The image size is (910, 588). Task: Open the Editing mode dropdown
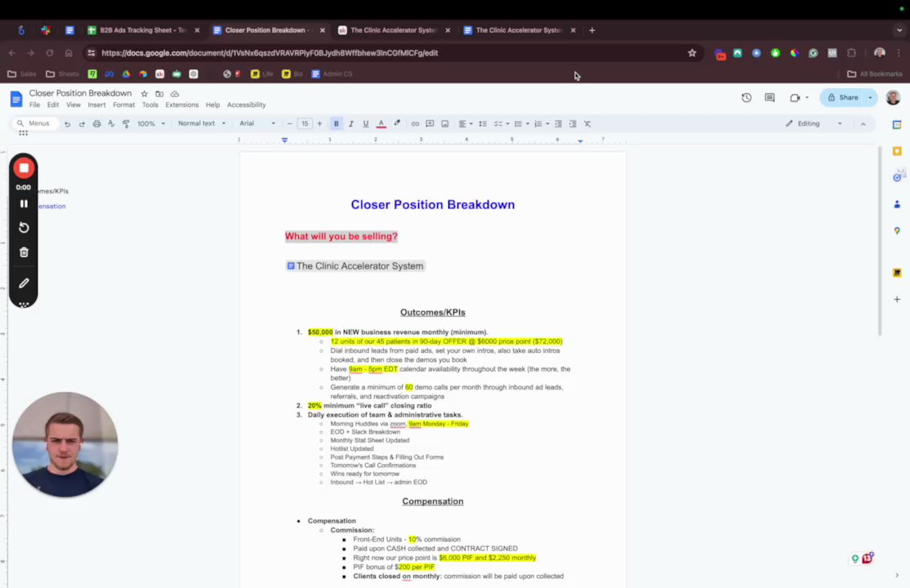point(814,123)
